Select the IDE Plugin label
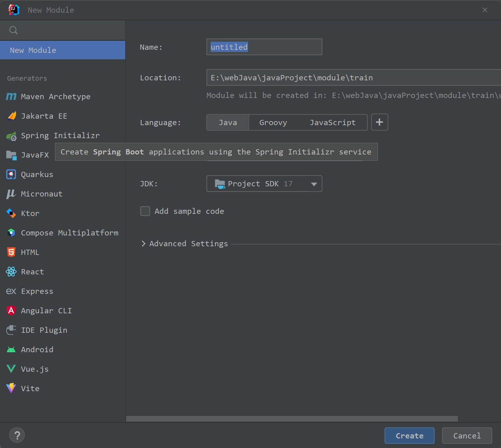The height and width of the screenshot is (448, 501). [x=44, y=330]
